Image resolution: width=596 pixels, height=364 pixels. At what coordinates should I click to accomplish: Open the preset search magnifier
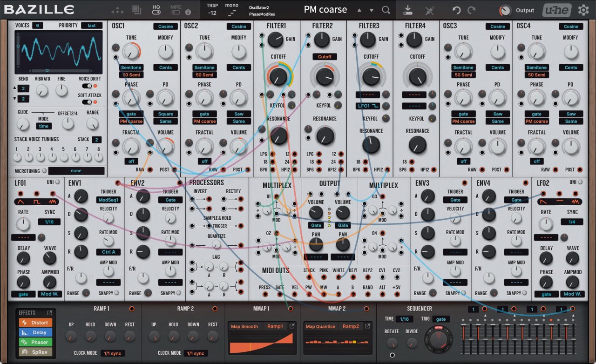pyautogui.click(x=386, y=10)
